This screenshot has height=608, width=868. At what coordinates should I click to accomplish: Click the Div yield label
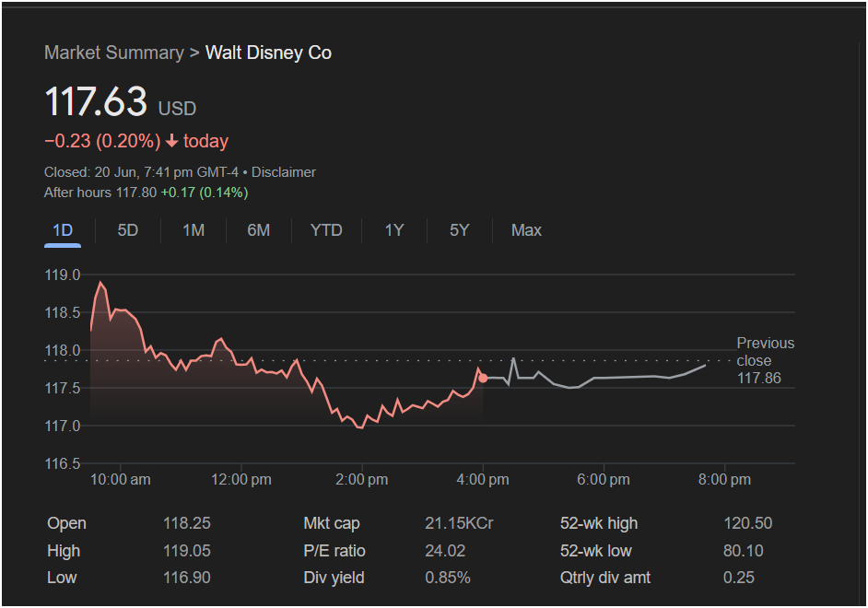[x=334, y=578]
